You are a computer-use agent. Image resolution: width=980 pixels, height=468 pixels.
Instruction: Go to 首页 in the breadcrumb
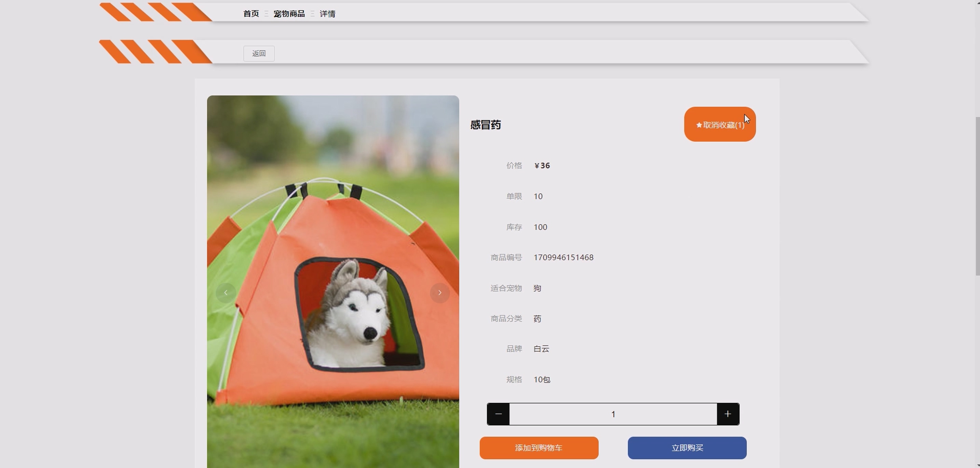click(x=251, y=14)
